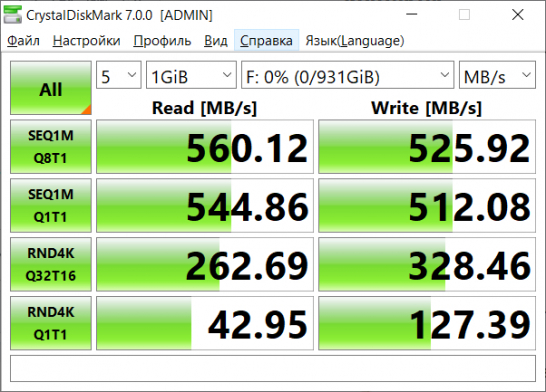Minimize the CrystalDiskMark window
Image resolution: width=546 pixels, height=392 pixels.
pos(412,15)
